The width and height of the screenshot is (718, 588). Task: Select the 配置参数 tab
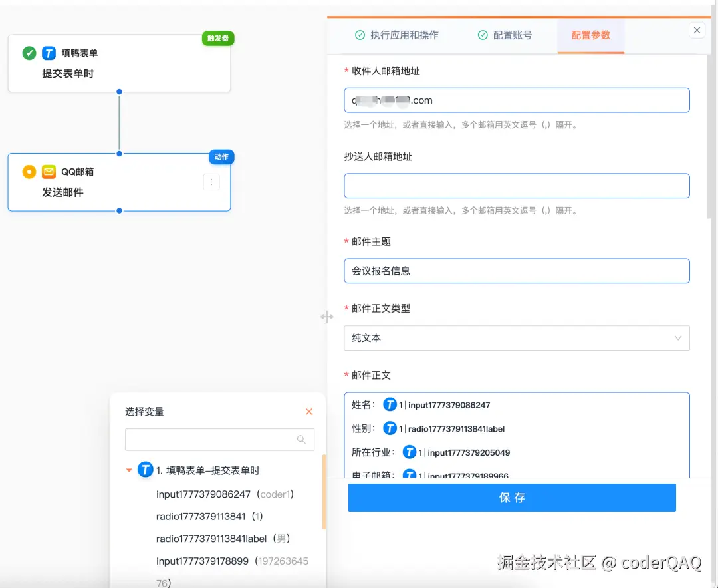coord(591,36)
